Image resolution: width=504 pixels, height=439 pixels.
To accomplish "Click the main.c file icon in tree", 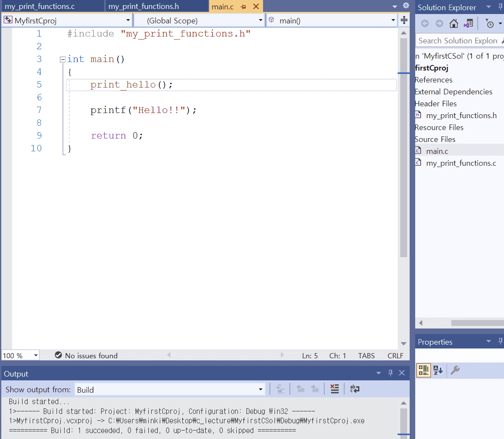I will [418, 150].
